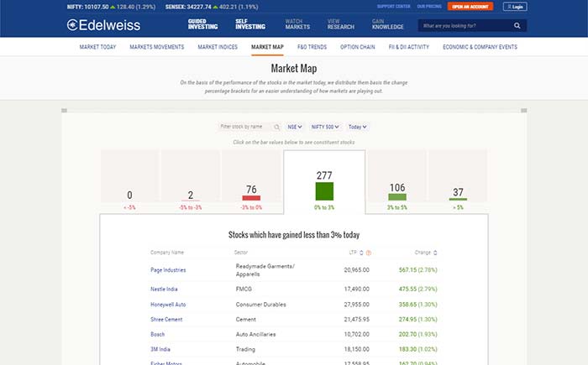Screen dimensions: 588x365
Task: Open the Today period dropdown
Action: pyautogui.click(x=357, y=127)
